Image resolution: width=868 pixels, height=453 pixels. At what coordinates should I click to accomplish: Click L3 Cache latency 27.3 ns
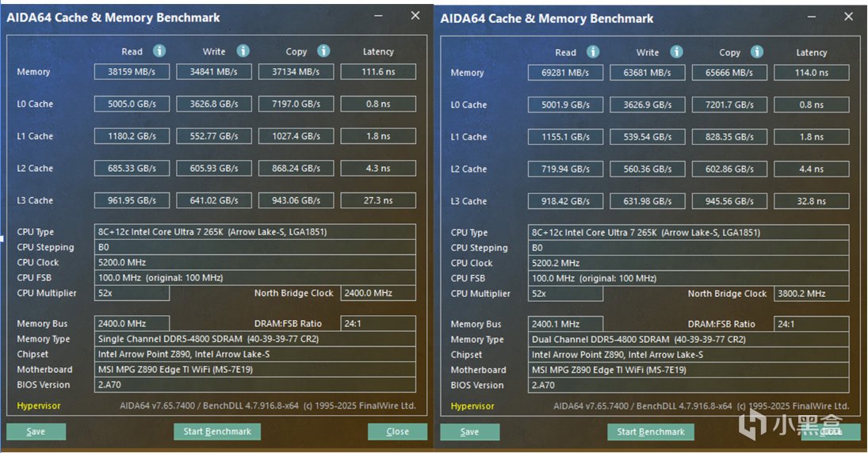pyautogui.click(x=378, y=200)
